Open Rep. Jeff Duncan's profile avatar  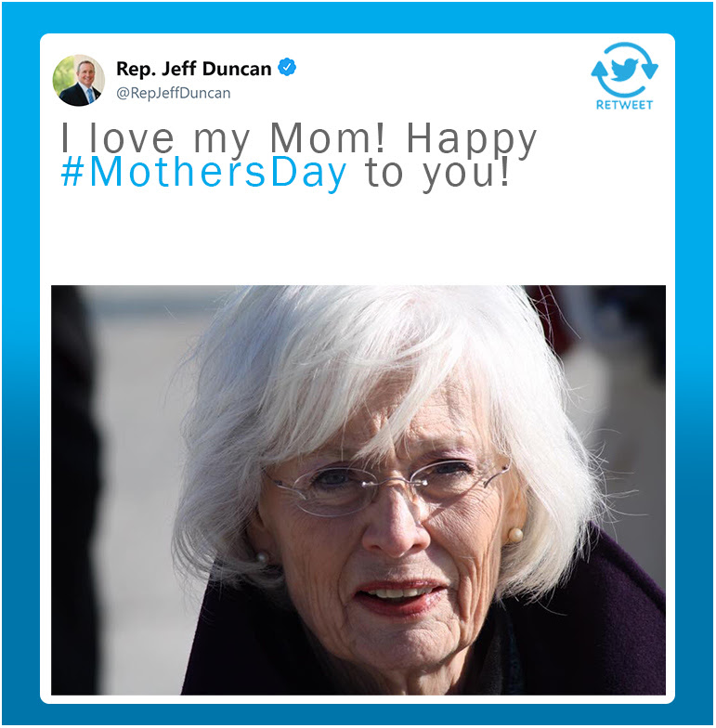(x=78, y=80)
